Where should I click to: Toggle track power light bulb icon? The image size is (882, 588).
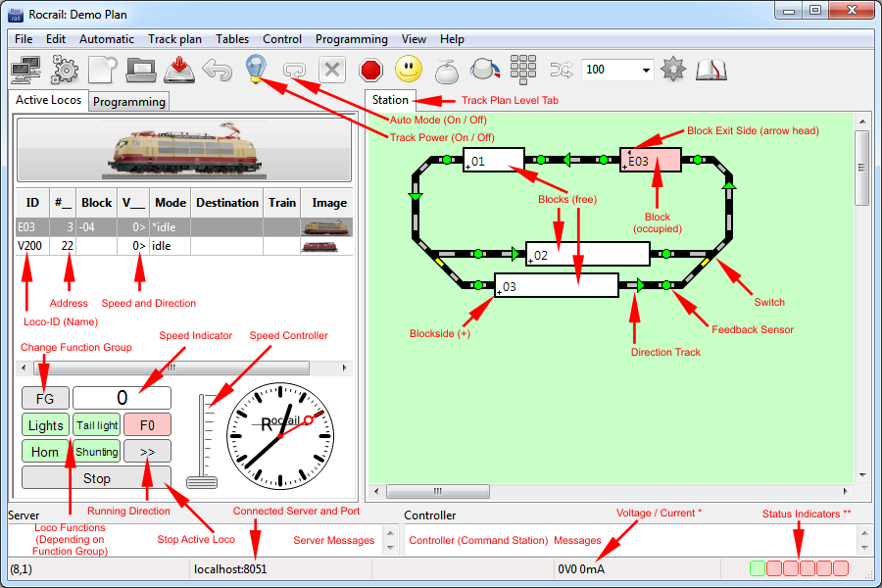point(256,69)
